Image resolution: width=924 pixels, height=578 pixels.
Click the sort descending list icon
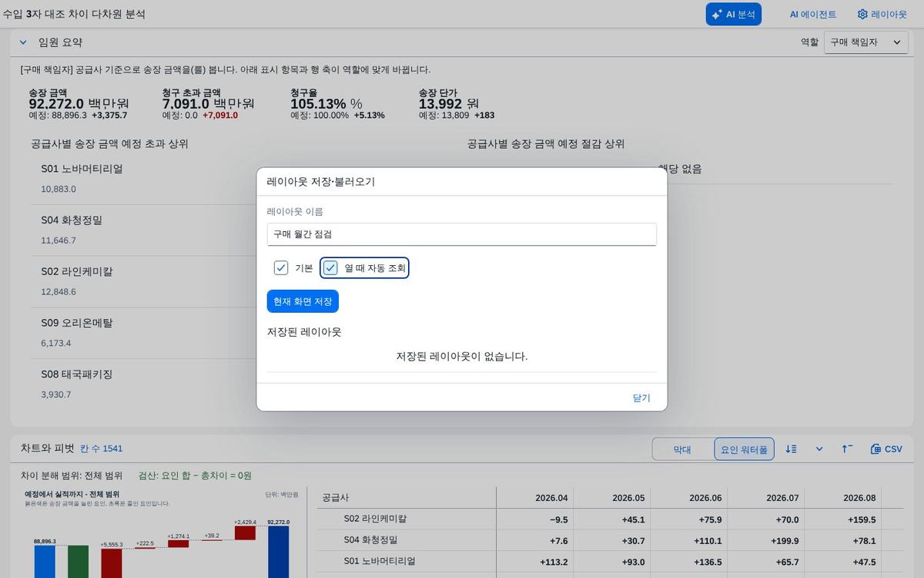(791, 449)
